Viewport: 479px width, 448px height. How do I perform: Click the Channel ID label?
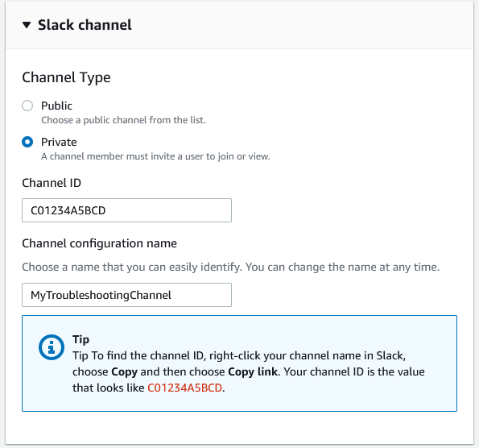(52, 183)
